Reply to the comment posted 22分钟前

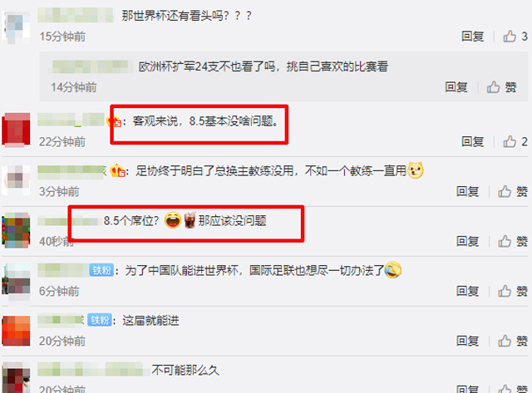coord(472,141)
